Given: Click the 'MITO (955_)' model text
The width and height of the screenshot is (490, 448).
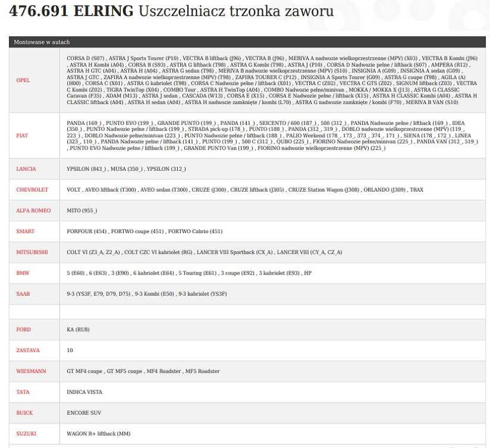Looking at the screenshot, I should [x=82, y=211].
